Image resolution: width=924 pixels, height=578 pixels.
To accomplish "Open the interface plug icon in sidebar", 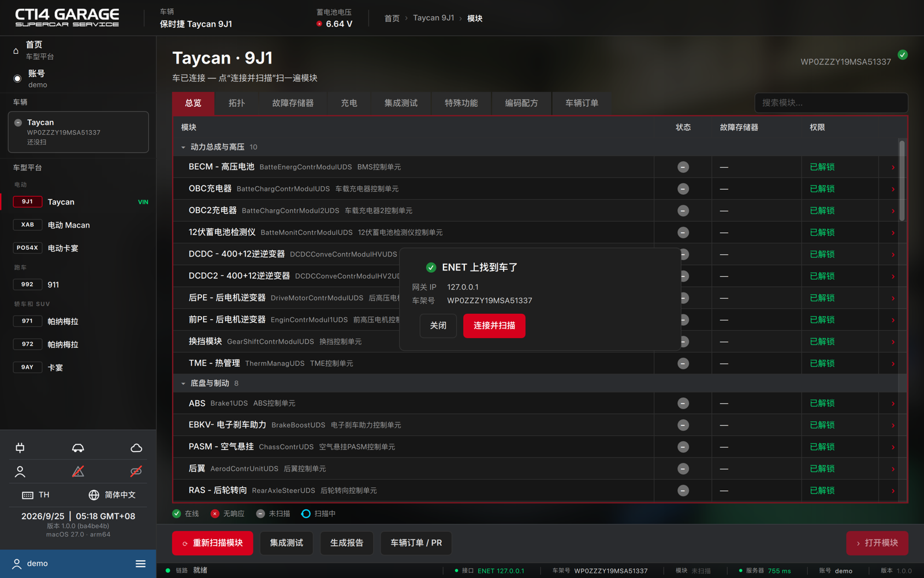I will pyautogui.click(x=20, y=448).
